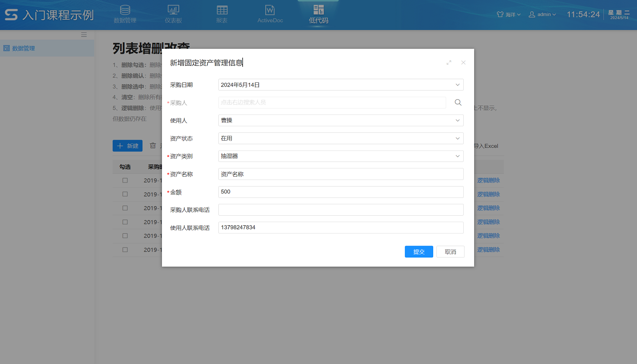The height and width of the screenshot is (364, 637).
Task: Click the first 逻辑删除 link
Action: pos(489,180)
